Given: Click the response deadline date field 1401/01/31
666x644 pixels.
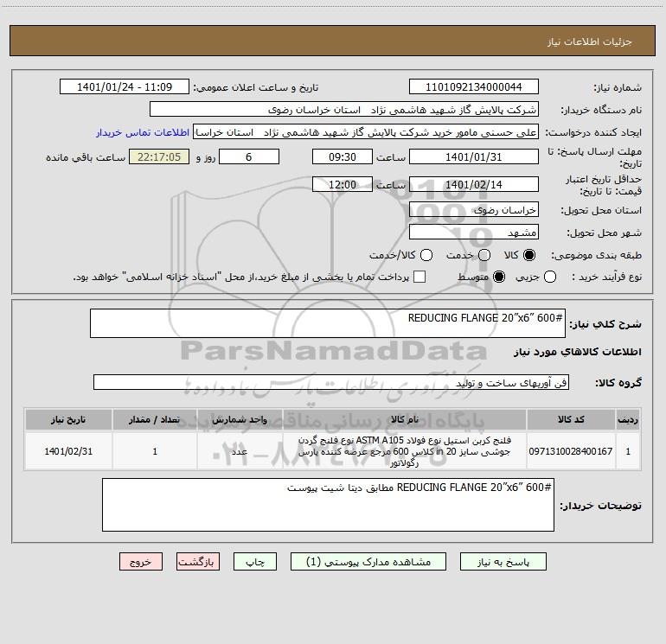Looking at the screenshot, I should pos(474,157).
